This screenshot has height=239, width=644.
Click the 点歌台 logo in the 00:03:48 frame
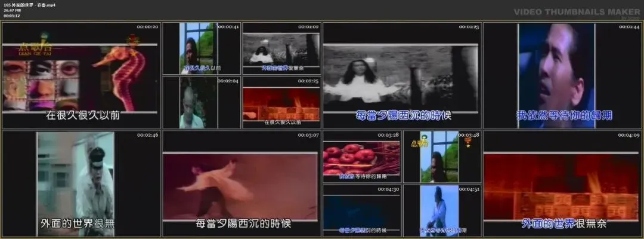pos(421,142)
